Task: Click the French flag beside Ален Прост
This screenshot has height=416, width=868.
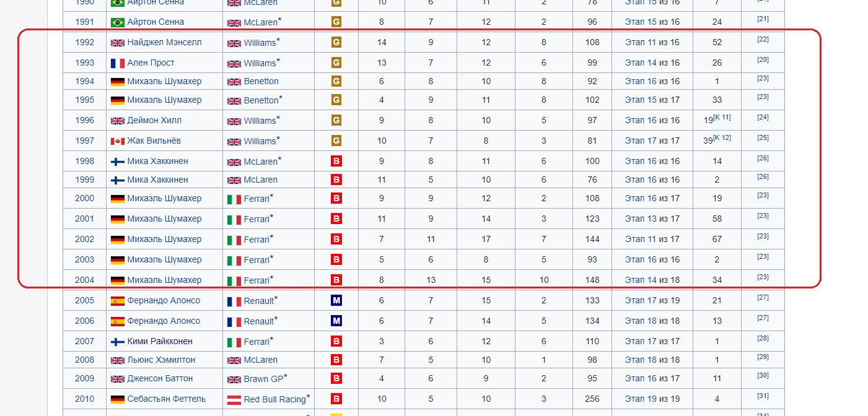Action: (118, 63)
